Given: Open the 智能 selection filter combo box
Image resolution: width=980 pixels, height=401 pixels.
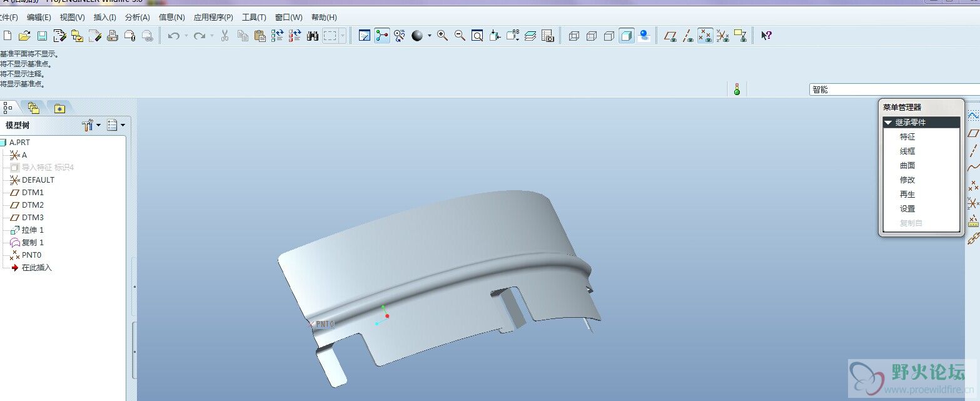Looking at the screenshot, I should tap(894, 89).
